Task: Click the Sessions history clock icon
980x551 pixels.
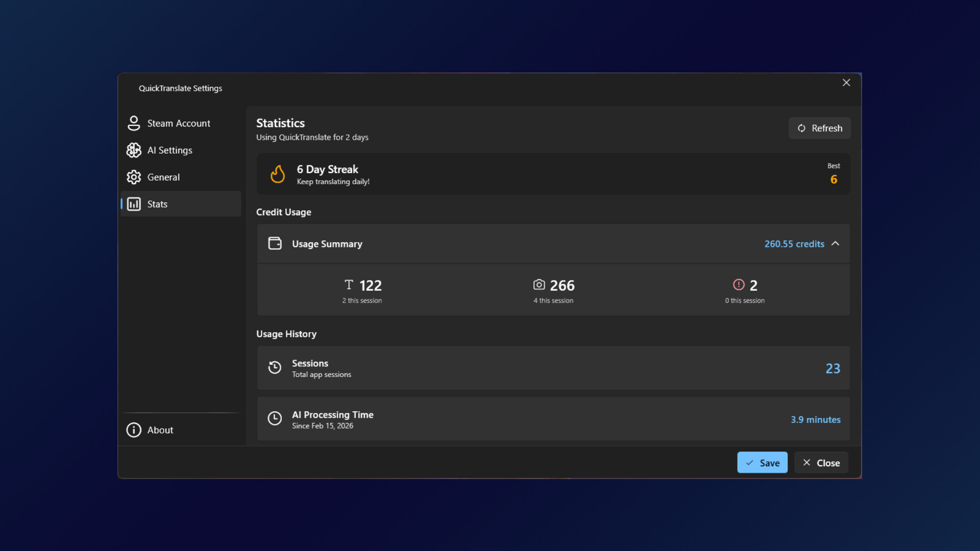Action: [x=275, y=368]
